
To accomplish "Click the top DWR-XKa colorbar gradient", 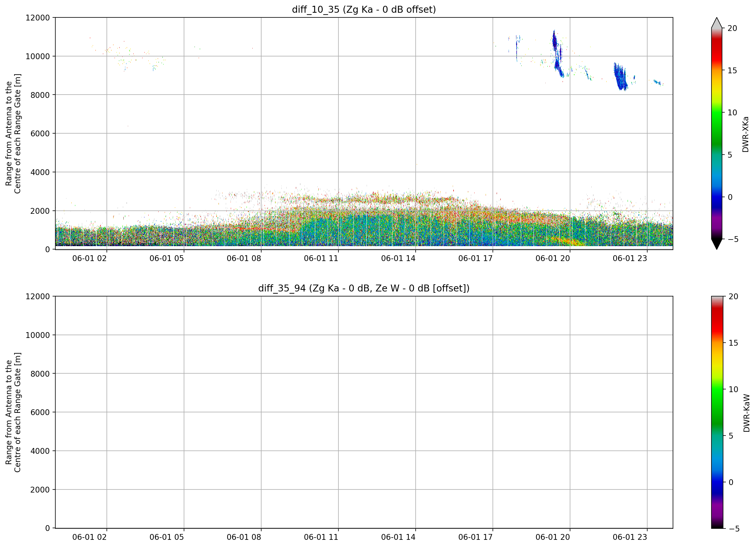I will (x=717, y=134).
